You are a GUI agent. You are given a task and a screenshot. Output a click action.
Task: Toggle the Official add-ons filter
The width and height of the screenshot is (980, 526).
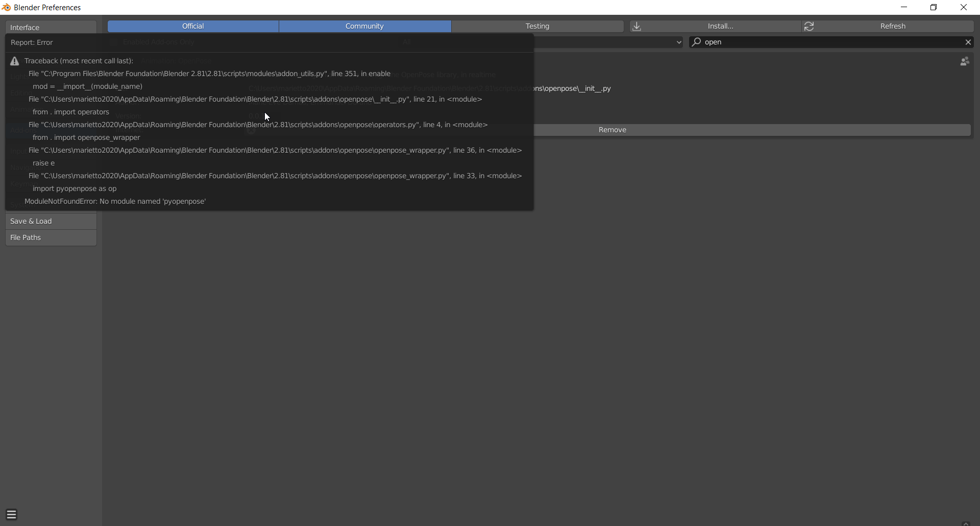[193, 26]
